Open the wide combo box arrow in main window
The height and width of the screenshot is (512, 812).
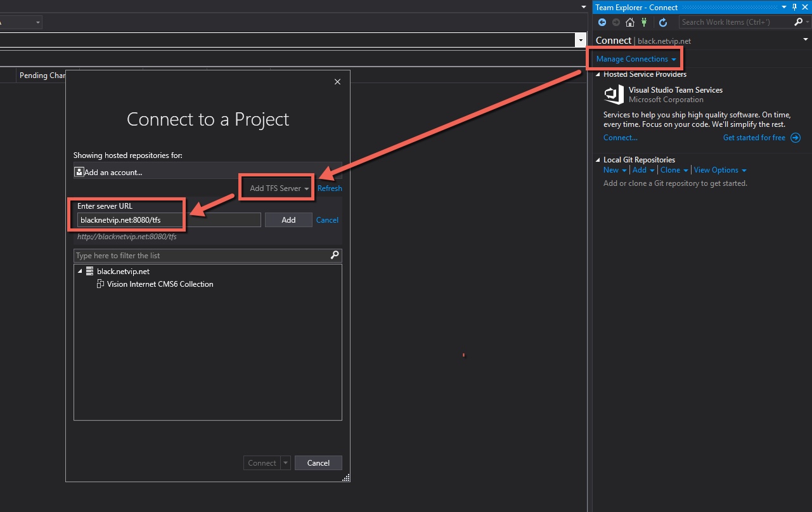click(580, 40)
